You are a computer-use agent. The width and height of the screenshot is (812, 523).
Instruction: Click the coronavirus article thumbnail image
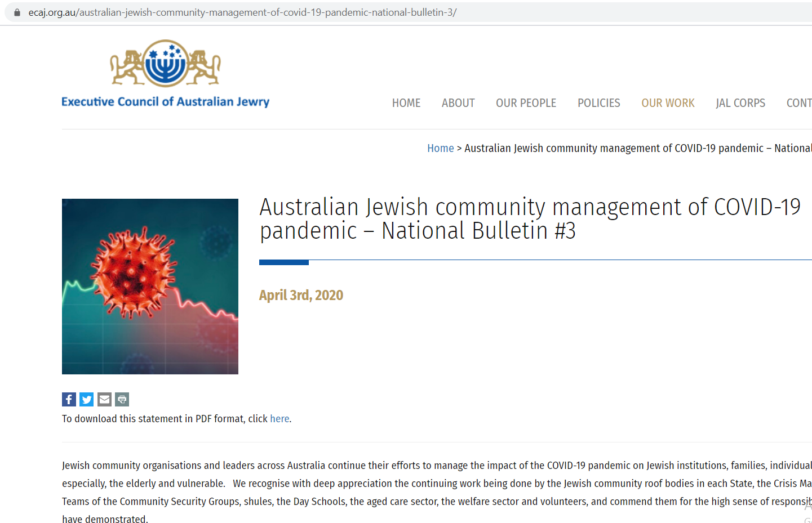click(x=150, y=287)
